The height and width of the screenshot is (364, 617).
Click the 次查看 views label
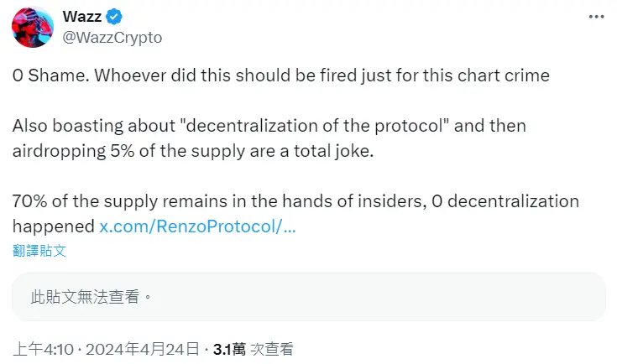coord(273,348)
